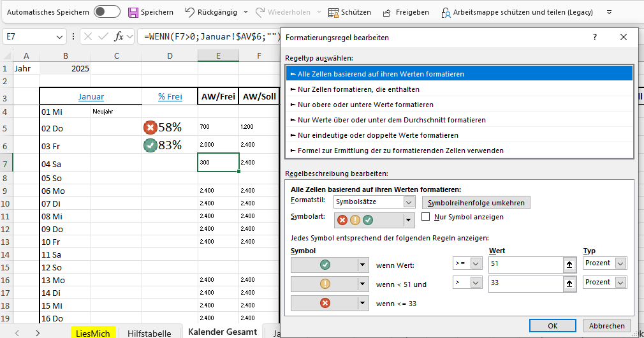
Task: Select Nur Zellen formatieren, die enthalten
Action: pyautogui.click(x=459, y=89)
